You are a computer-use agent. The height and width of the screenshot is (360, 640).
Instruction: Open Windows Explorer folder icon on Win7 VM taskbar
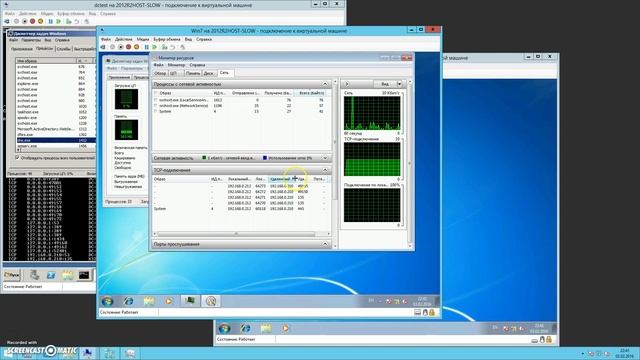[x=149, y=301]
